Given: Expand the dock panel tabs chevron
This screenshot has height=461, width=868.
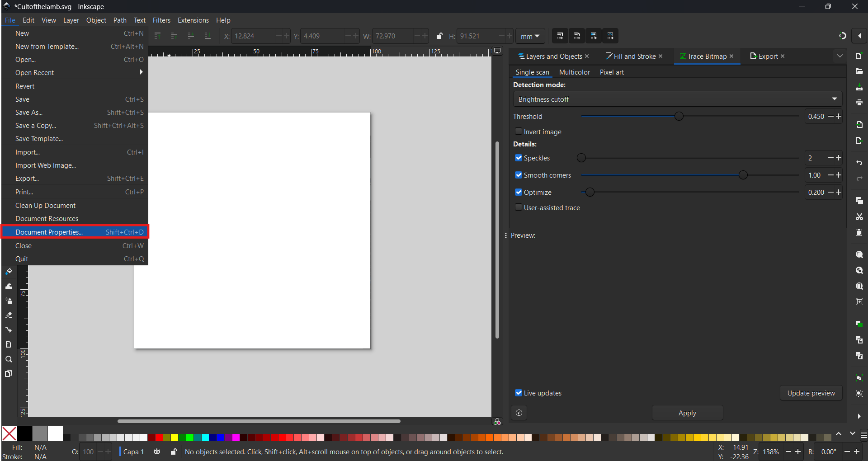Looking at the screenshot, I should [x=840, y=56].
